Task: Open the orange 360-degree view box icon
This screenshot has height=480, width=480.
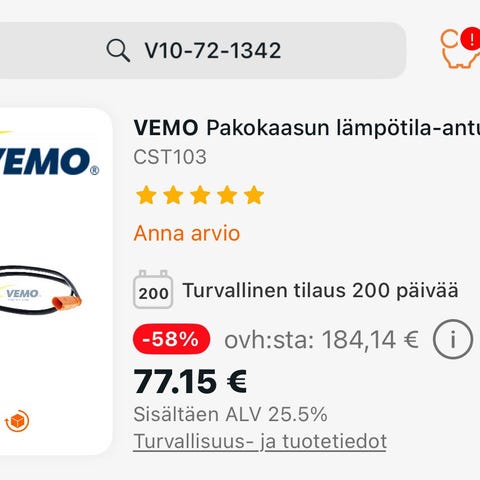Action: coord(17,421)
